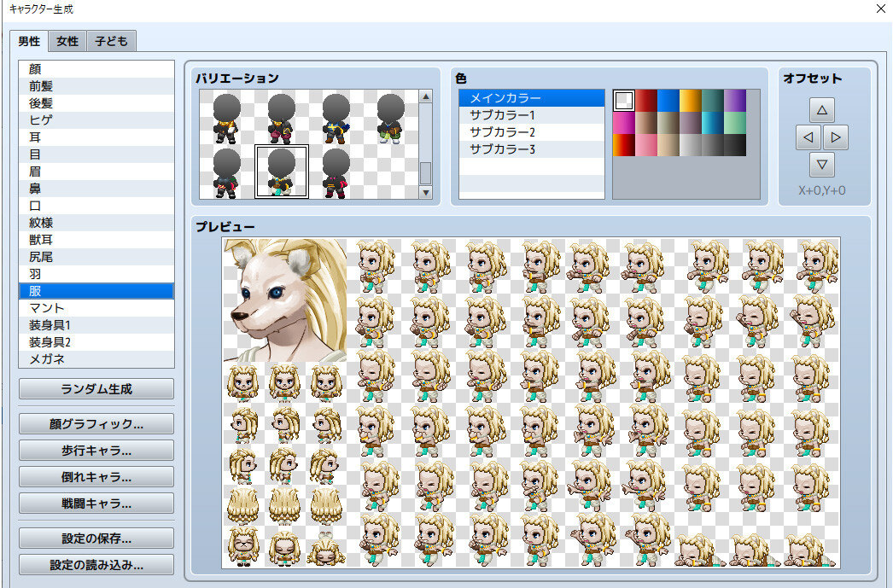The width and height of the screenshot is (893, 588).
Task: Switch to the 子ども tab
Action: 111,40
